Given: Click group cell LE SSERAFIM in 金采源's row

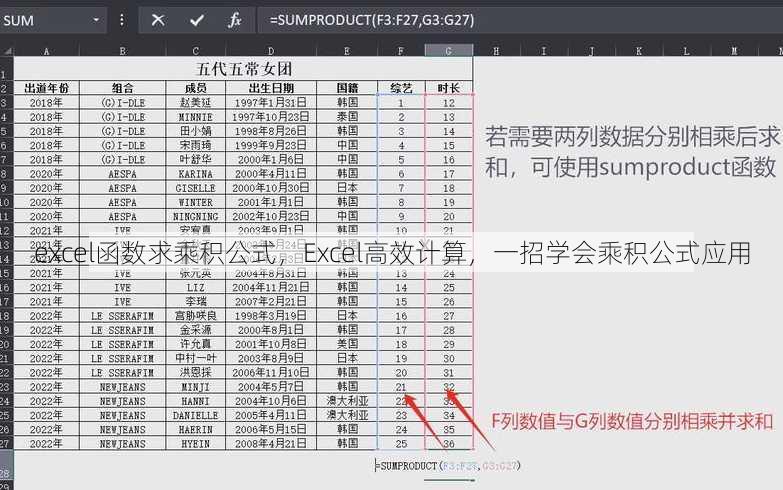Looking at the screenshot, I should tap(122, 330).
